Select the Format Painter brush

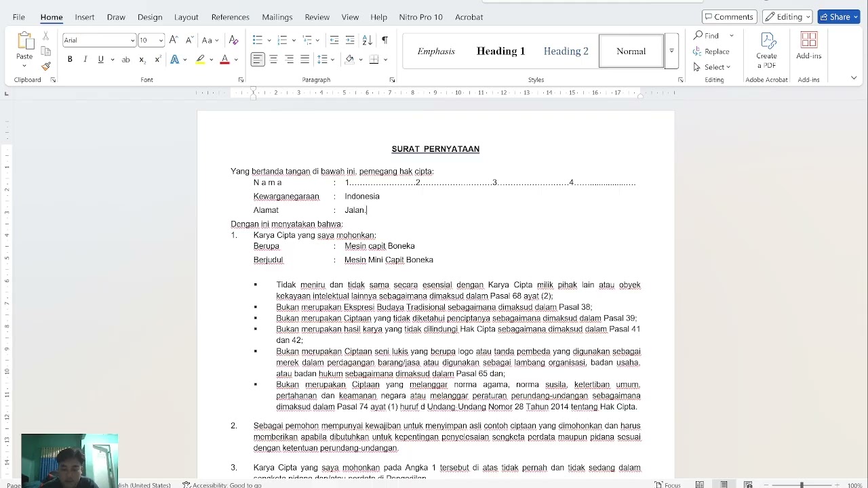pyautogui.click(x=45, y=66)
